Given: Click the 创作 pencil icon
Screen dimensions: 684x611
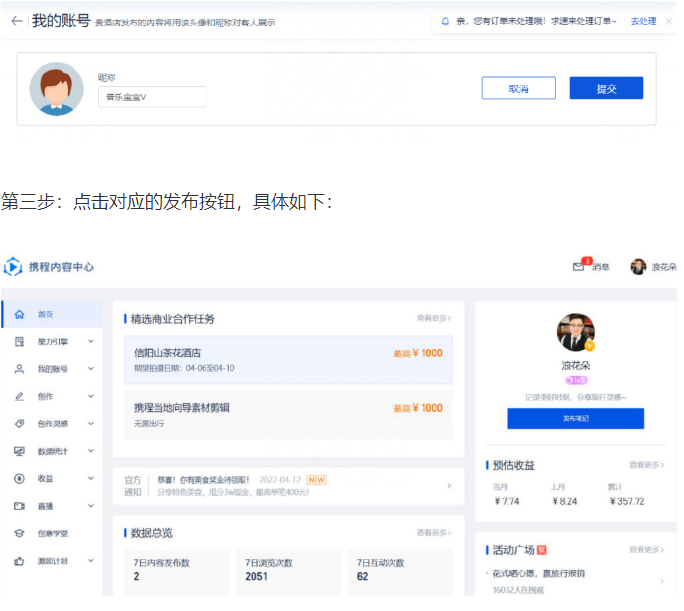Looking at the screenshot, I should 19,396.
